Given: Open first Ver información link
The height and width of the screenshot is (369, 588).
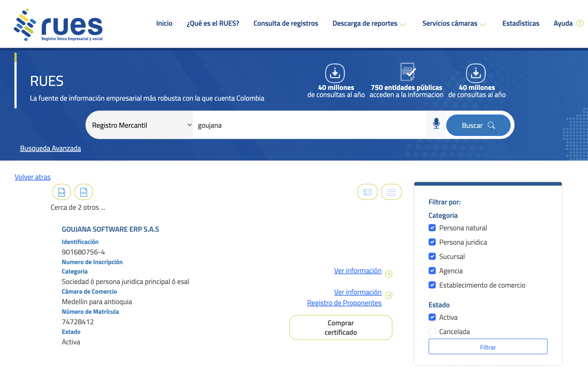Looking at the screenshot, I should pyautogui.click(x=358, y=271).
